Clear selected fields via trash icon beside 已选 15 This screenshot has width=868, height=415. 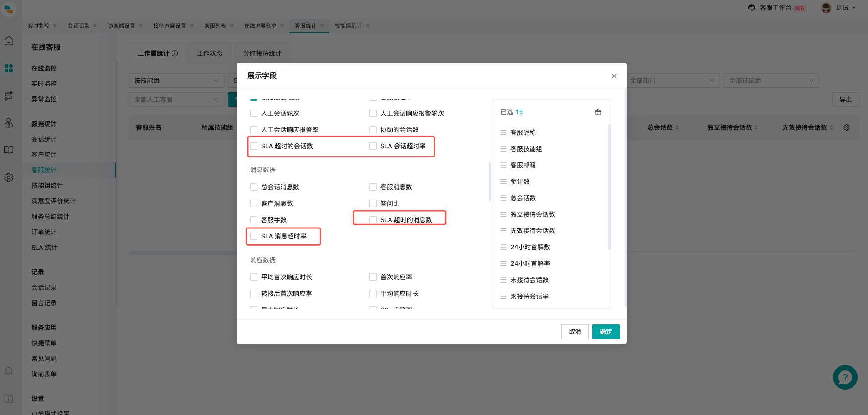[x=598, y=111]
